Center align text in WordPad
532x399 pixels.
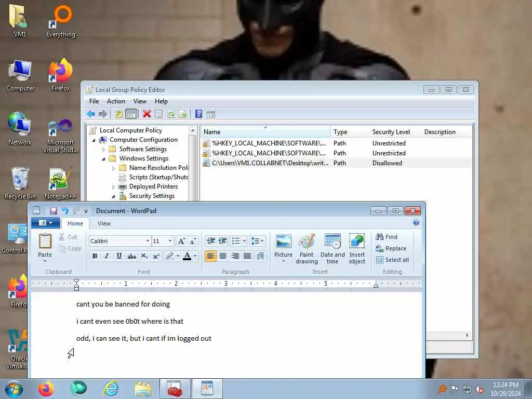click(x=223, y=256)
